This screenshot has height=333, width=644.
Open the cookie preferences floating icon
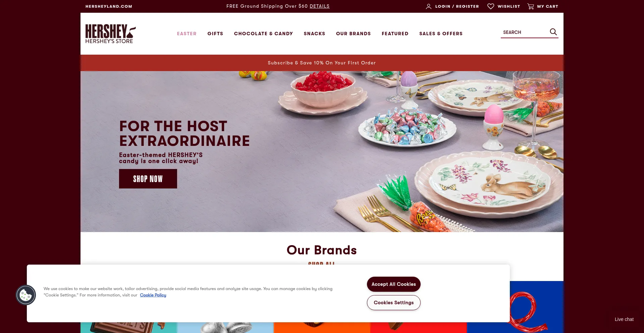pos(26,295)
